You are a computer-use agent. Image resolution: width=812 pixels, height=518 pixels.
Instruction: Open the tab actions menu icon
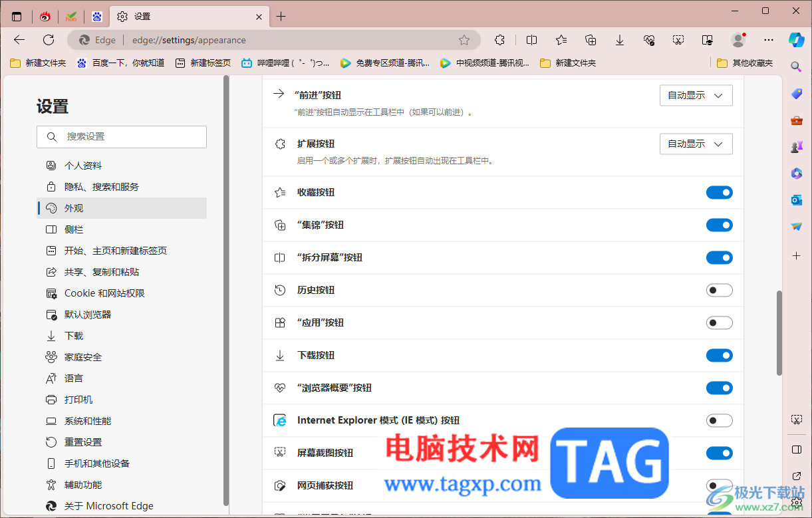17,17
